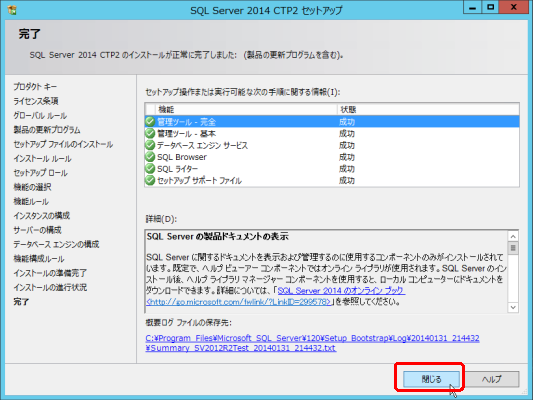This screenshot has height=400, width=533.
Task: Click the インストール ルール step
Action: [42, 158]
